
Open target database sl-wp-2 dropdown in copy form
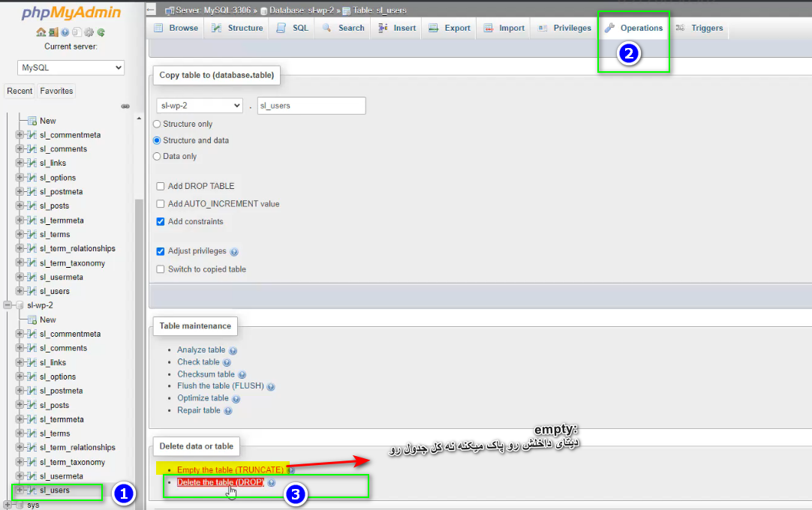click(x=200, y=106)
